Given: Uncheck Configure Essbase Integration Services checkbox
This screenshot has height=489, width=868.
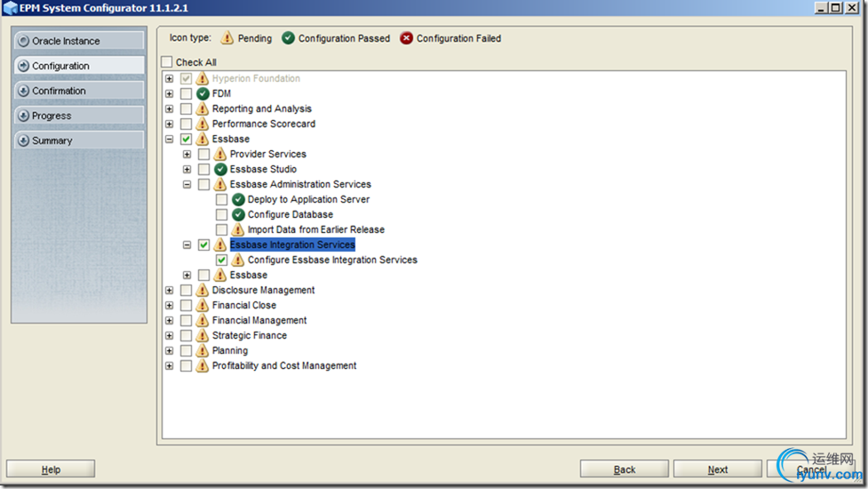Looking at the screenshot, I should point(221,260).
